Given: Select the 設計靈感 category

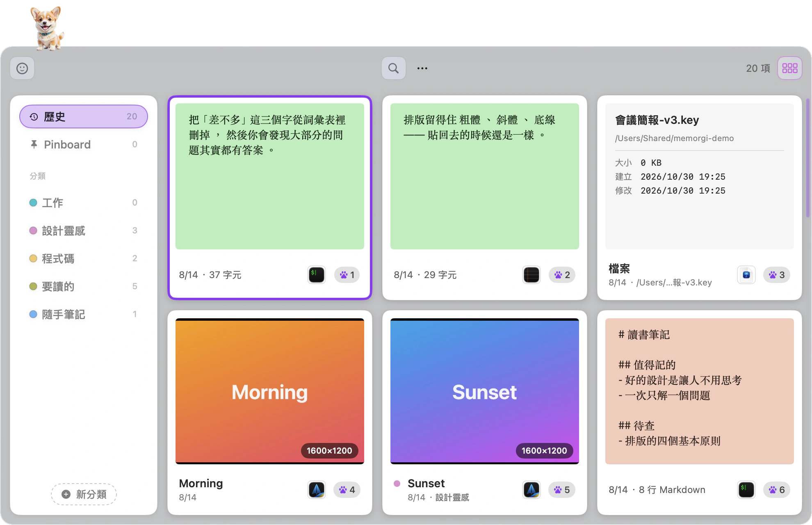Looking at the screenshot, I should (84, 231).
